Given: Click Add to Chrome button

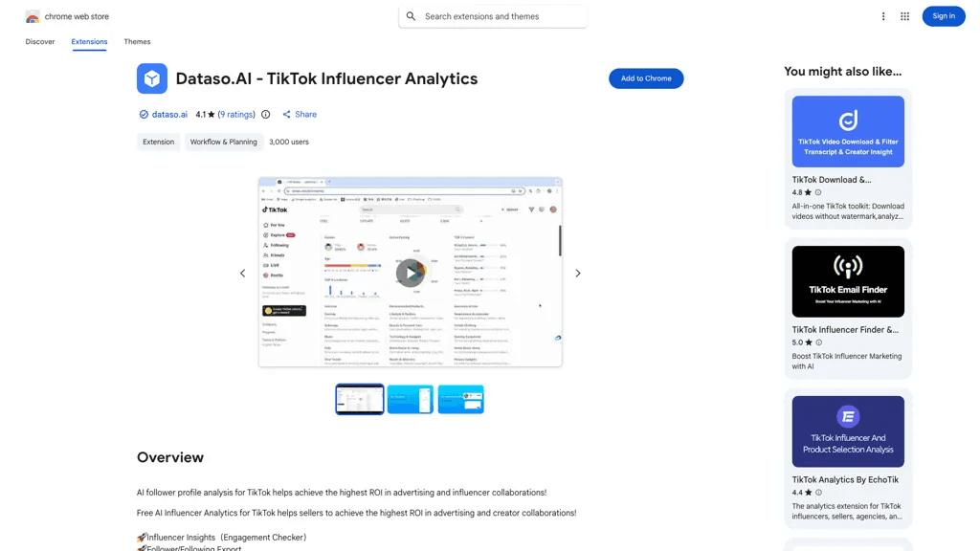Looking at the screenshot, I should coord(646,78).
